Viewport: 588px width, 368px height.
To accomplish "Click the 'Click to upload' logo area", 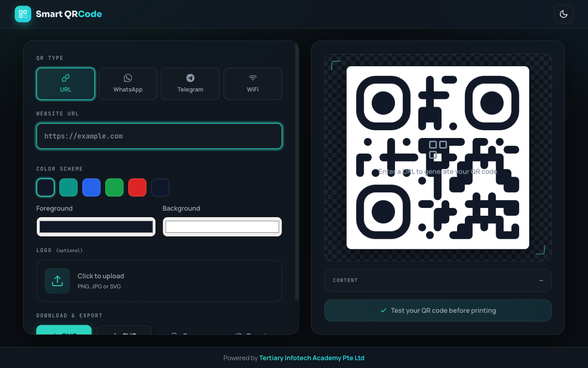I will coord(159,281).
